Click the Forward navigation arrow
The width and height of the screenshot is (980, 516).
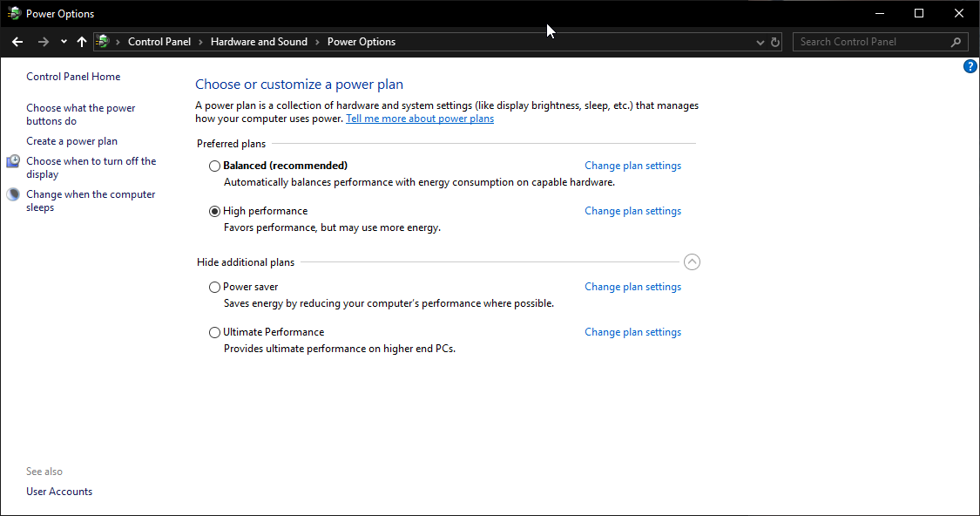(43, 42)
